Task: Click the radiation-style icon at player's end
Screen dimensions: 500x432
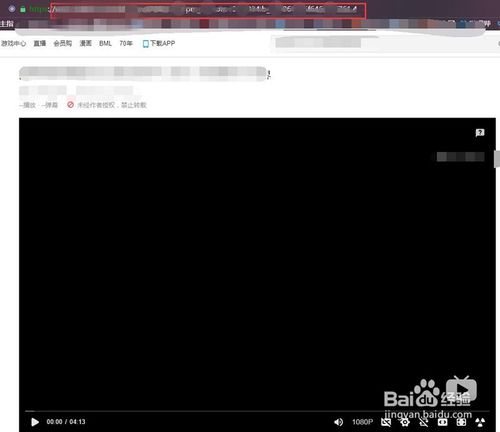Action: (480, 422)
